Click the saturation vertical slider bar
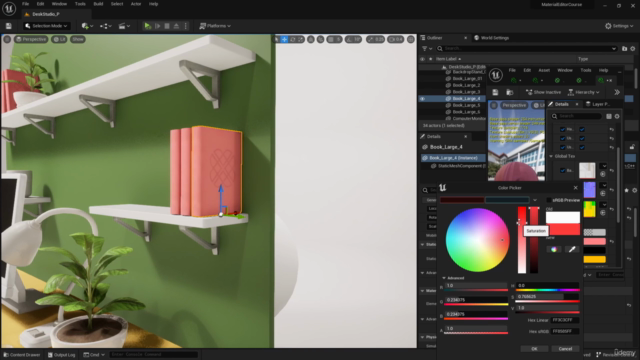 coord(522,240)
